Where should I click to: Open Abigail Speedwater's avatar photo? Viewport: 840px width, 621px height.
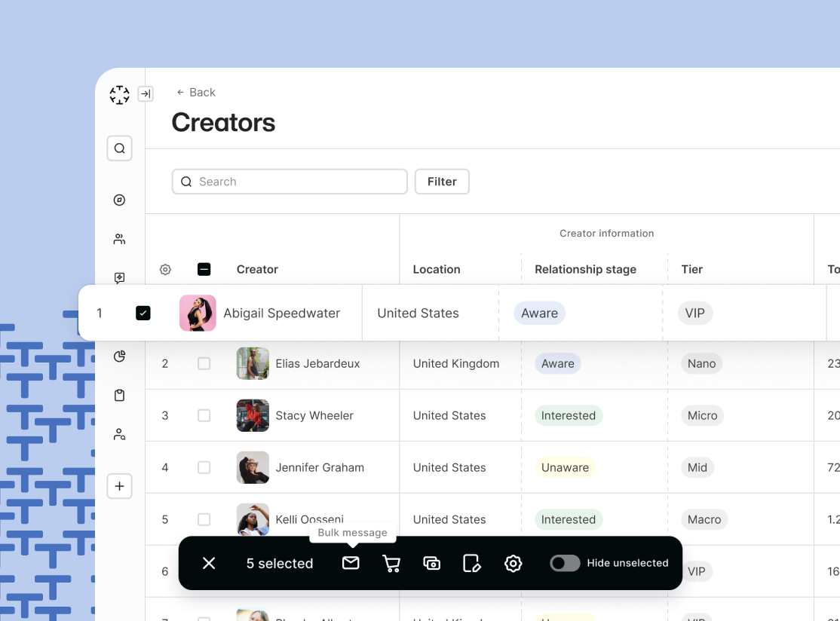click(x=198, y=314)
